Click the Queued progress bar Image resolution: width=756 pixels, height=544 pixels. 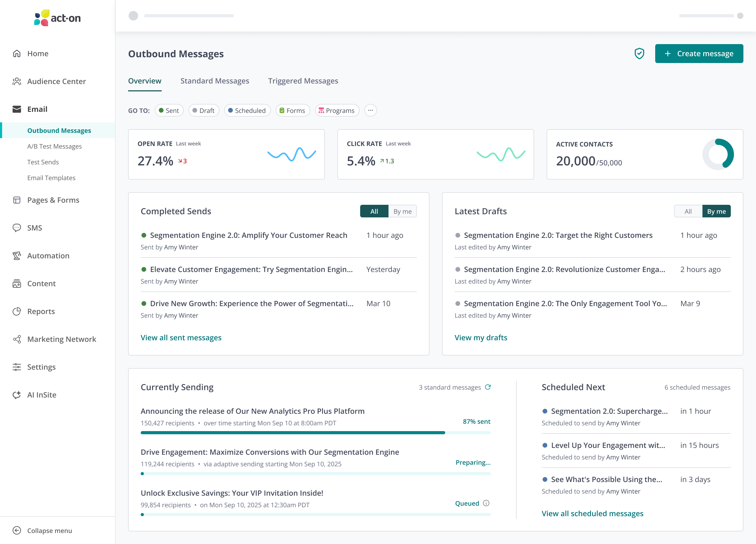tap(315, 515)
